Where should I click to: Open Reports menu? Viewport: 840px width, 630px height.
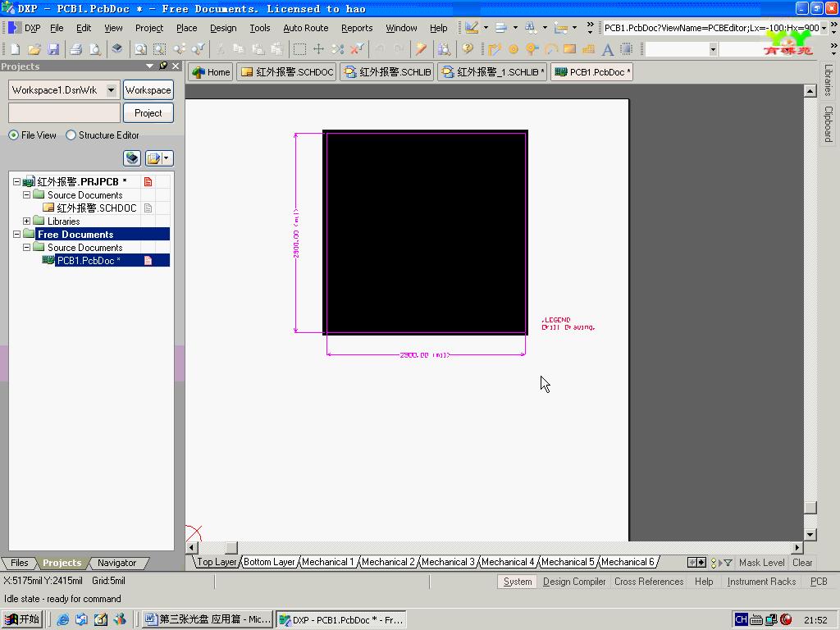point(357,28)
